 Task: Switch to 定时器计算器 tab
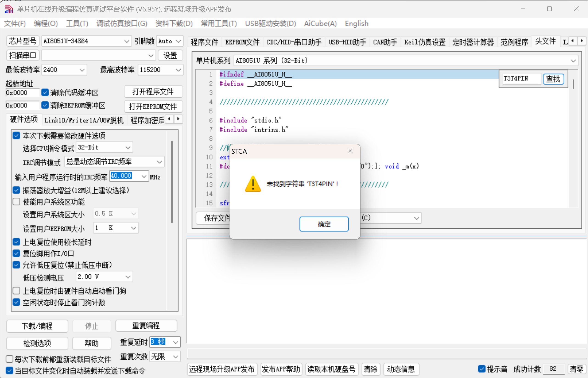(473, 42)
